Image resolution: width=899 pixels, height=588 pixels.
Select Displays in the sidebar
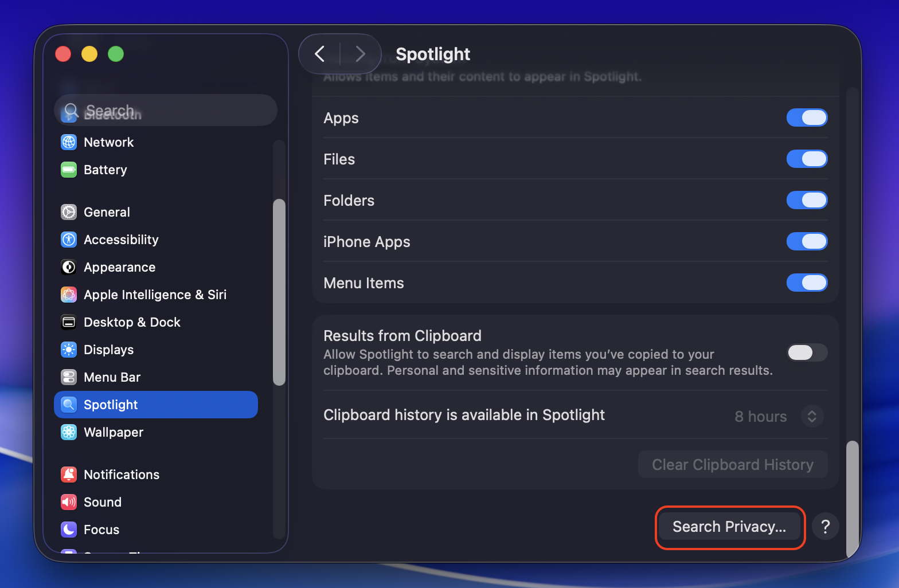pyautogui.click(x=156, y=350)
